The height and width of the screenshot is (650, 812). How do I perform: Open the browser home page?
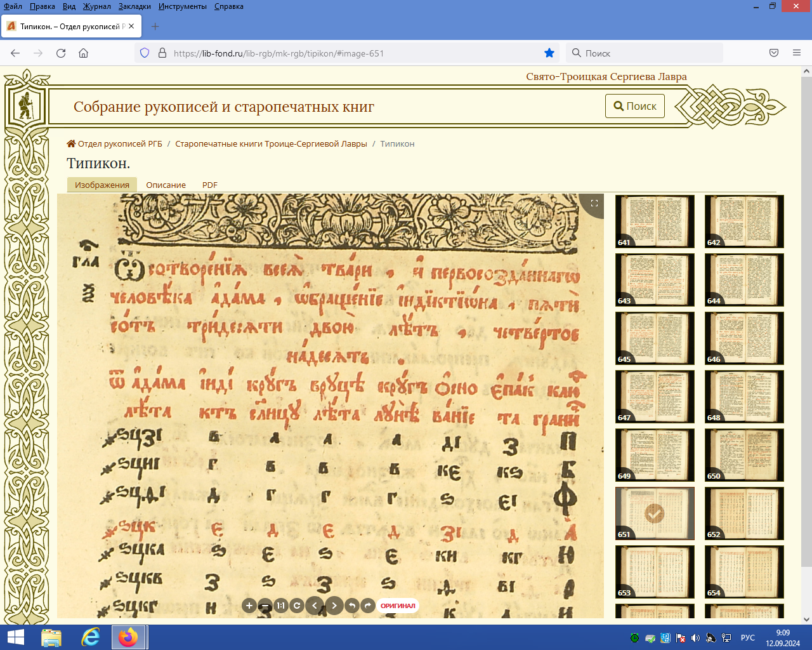pyautogui.click(x=83, y=53)
